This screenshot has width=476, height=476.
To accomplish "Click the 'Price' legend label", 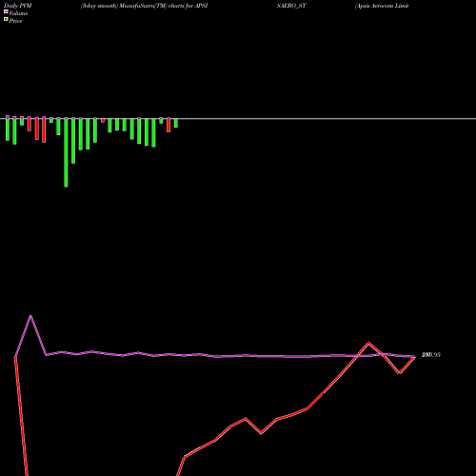I will pos(15,21).
